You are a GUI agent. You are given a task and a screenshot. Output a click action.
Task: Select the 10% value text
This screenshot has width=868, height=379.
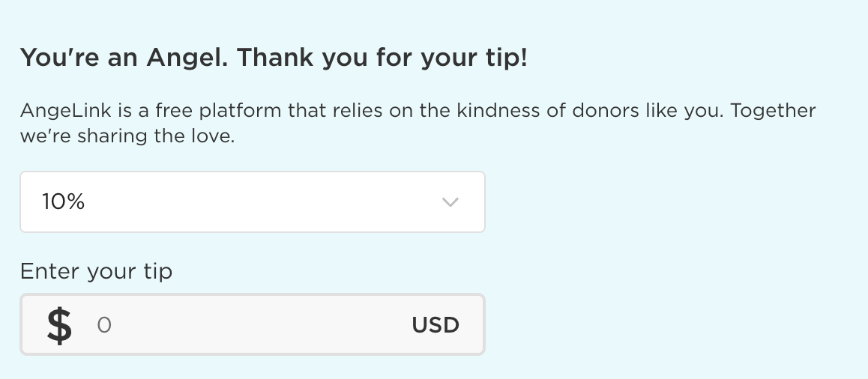tap(63, 202)
